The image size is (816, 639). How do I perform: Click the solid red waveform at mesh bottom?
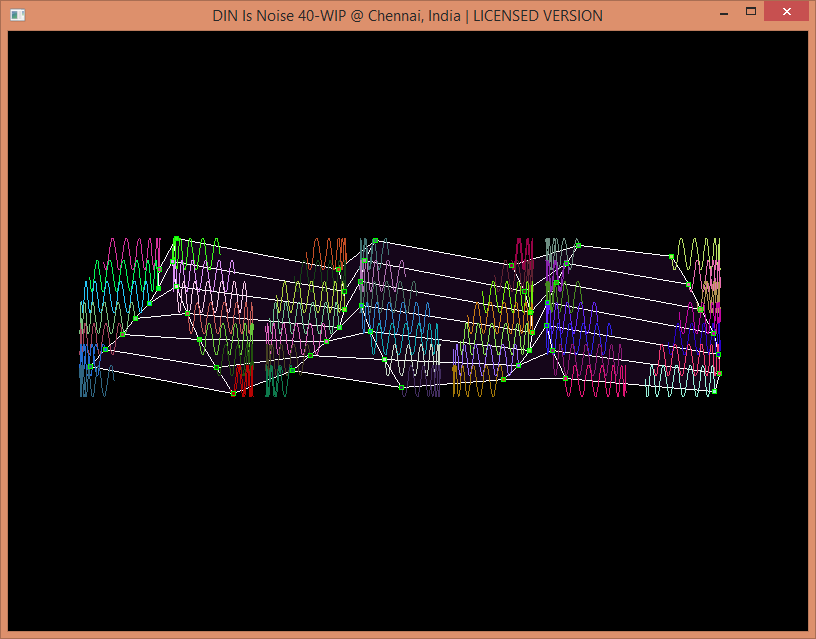pos(243,379)
